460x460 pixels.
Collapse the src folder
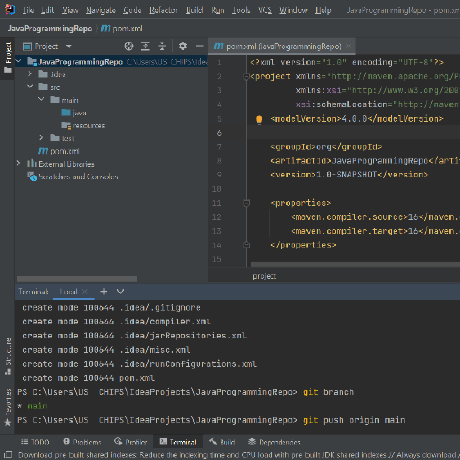[x=30, y=87]
